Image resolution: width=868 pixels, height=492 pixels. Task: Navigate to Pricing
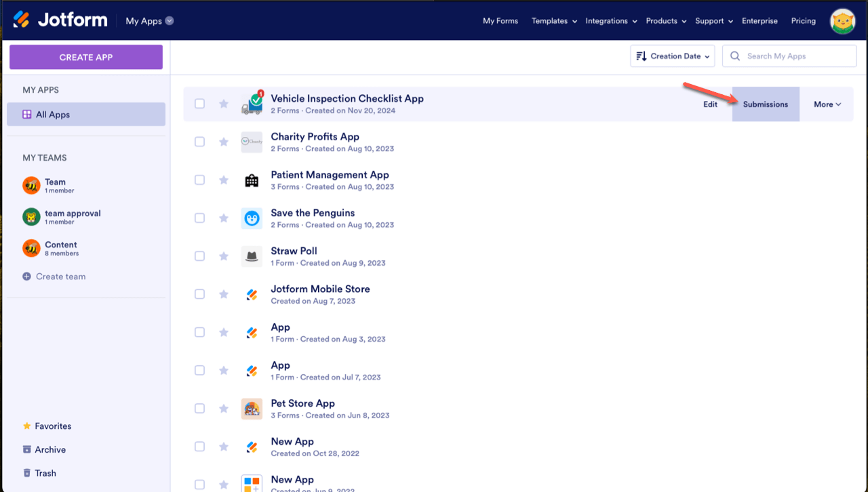(804, 21)
